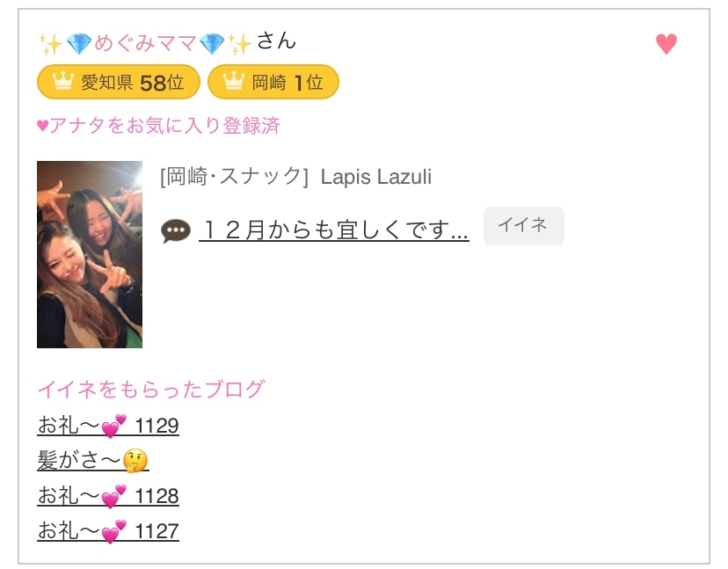Click the speech bubble comment icon
The width and height of the screenshot is (728, 569).
(176, 230)
